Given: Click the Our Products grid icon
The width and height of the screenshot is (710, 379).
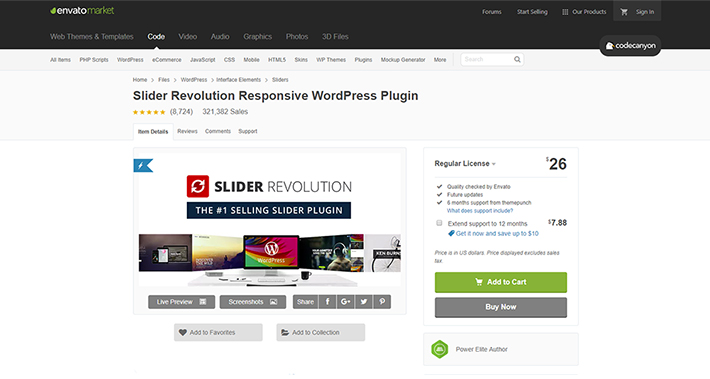Looking at the screenshot, I should [565, 12].
